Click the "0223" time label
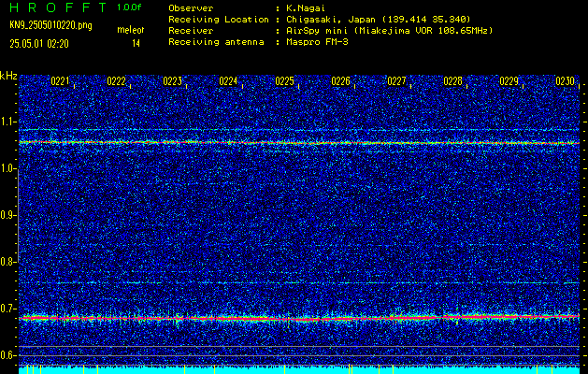 pos(173,81)
